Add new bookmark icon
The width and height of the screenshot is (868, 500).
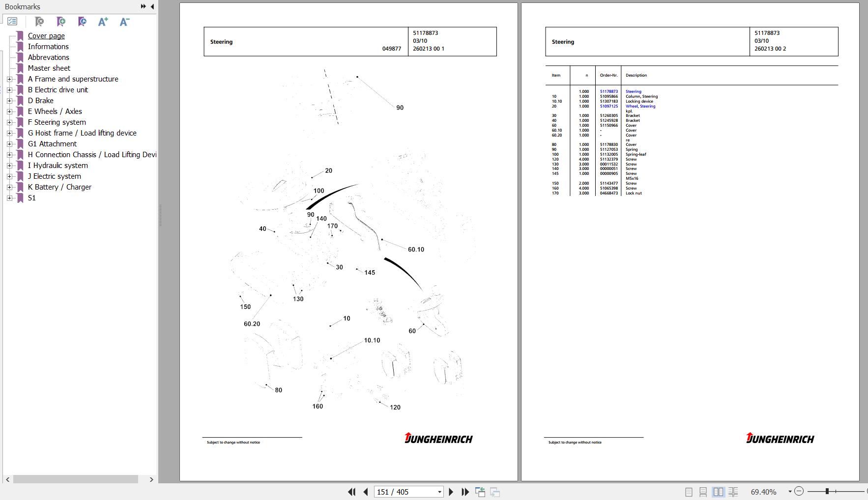[x=61, y=22]
